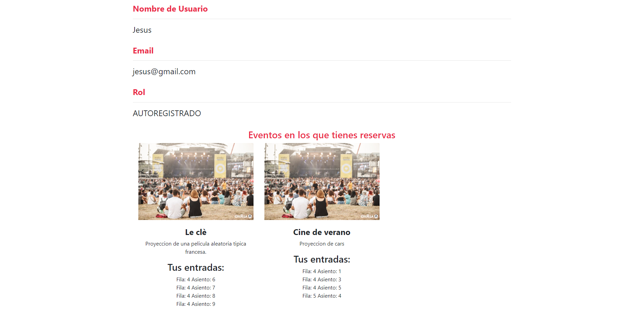Screen dimensions: 644x314
Task: Click the username value Jesus
Action: tap(142, 30)
